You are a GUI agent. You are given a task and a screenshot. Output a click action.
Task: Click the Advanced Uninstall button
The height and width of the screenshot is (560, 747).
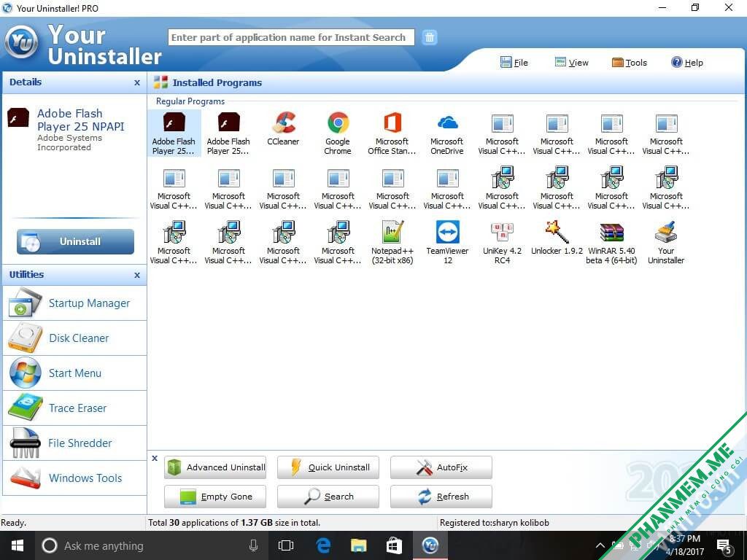pos(215,467)
